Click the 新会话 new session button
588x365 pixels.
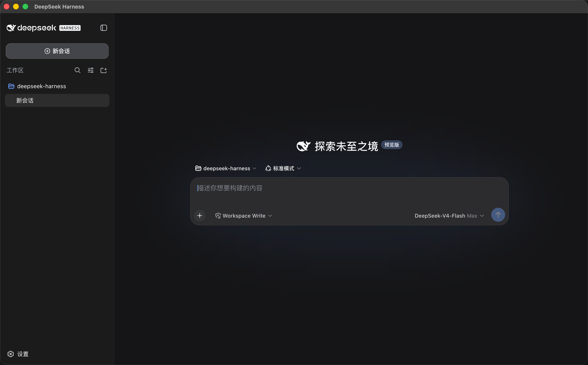[x=57, y=51]
